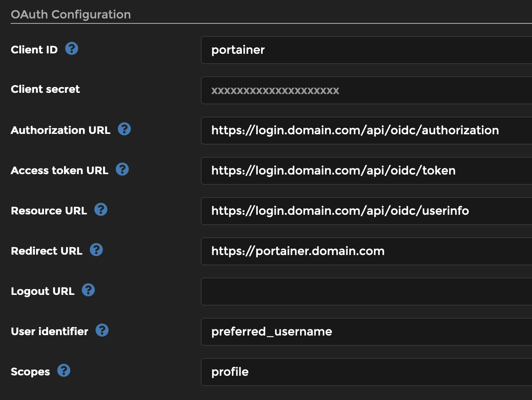Viewport: 532px width, 400px height.
Task: Open the Access token URL help tooltip
Action: pos(122,169)
